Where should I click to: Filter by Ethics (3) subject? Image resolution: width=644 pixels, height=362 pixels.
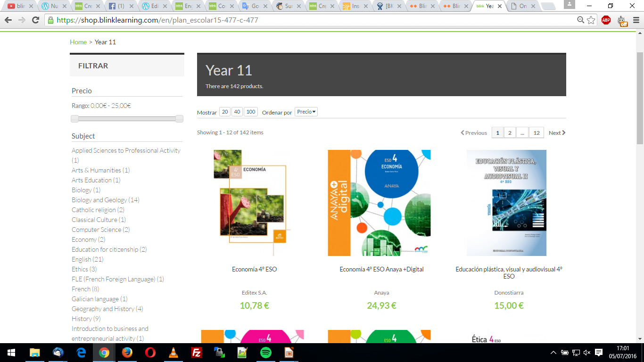click(84, 269)
